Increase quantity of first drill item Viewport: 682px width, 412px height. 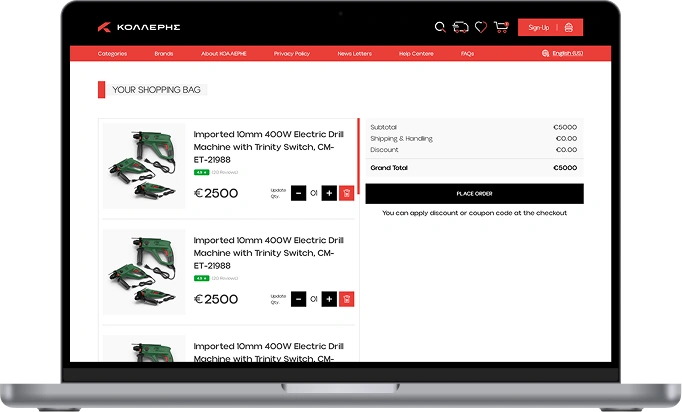click(x=329, y=193)
